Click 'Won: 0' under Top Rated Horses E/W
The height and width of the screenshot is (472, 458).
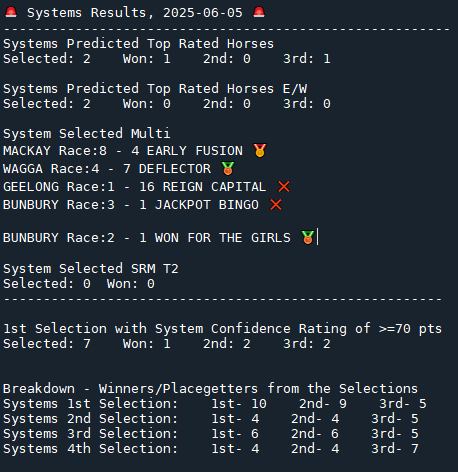coord(147,104)
